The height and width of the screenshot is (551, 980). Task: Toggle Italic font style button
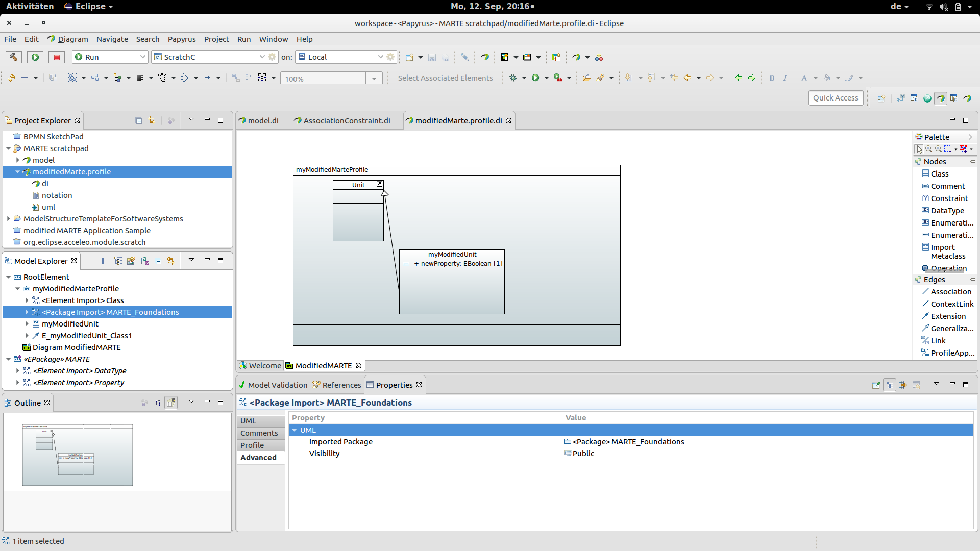tap(785, 78)
